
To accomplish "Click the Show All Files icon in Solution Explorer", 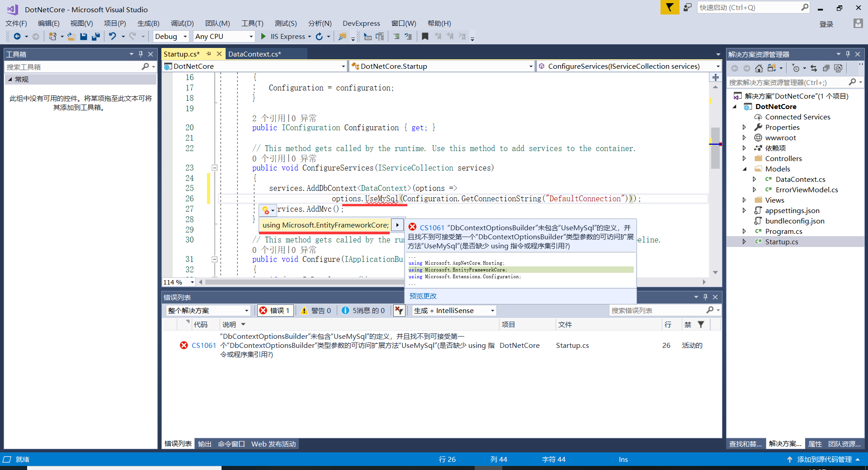I will tap(838, 68).
